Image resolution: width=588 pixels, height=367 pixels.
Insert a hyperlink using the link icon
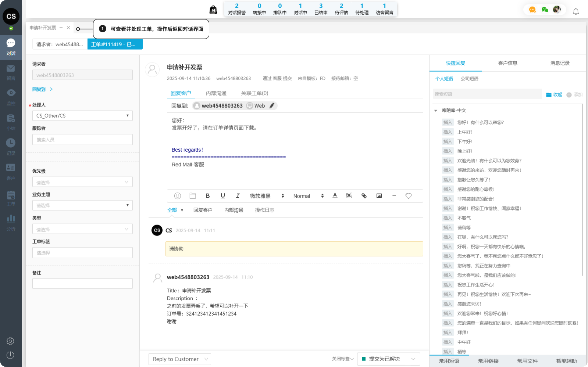364,196
